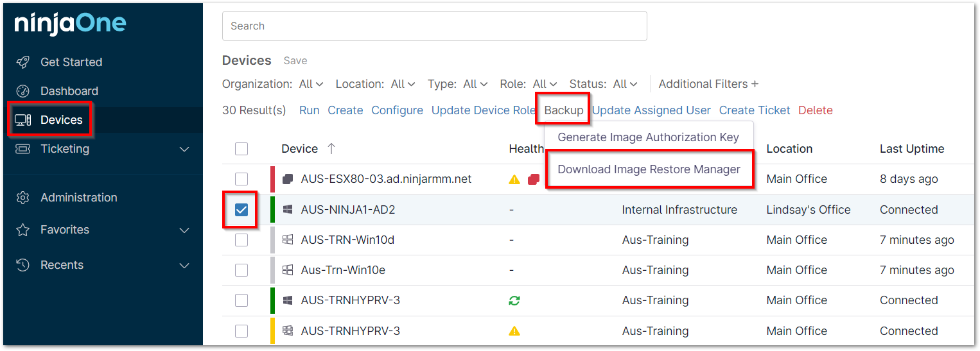Click the warning triangle on AUS-ESX80-03 row
This screenshot has width=980, height=351.
[514, 180]
